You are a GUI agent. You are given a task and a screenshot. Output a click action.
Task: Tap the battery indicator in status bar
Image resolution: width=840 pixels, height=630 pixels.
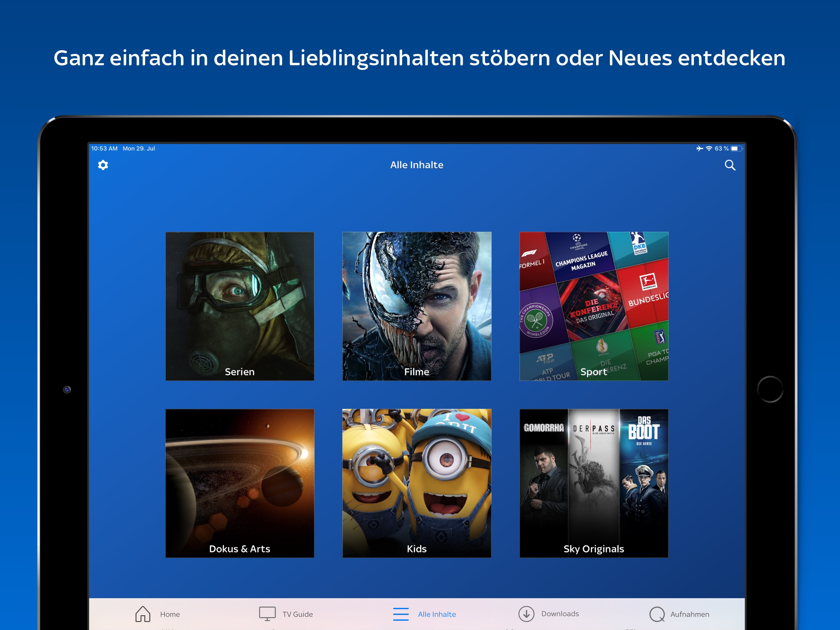(736, 149)
